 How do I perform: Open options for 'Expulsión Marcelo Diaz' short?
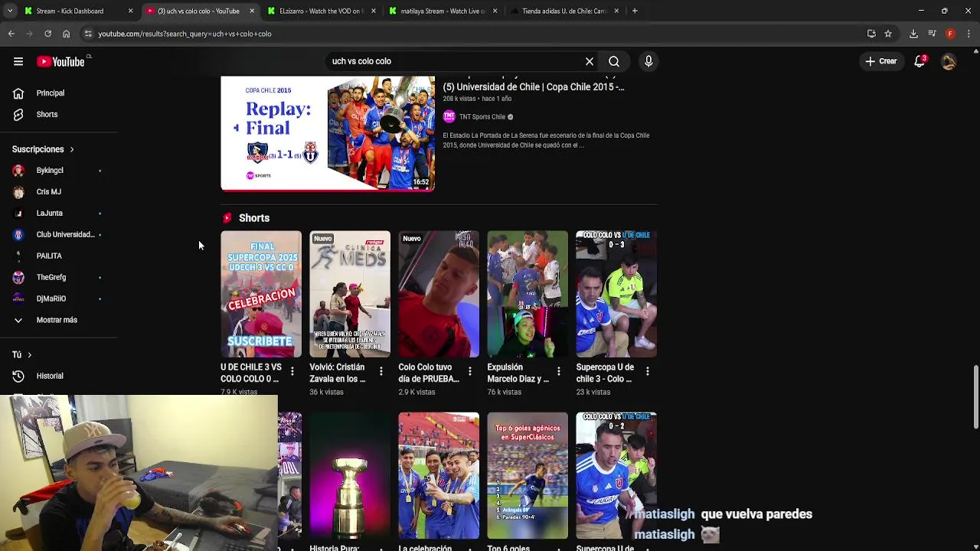click(558, 371)
